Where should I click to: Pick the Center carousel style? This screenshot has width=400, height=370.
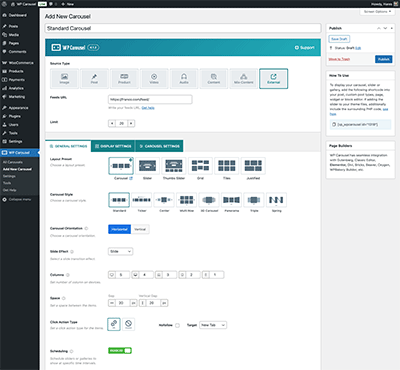point(164,200)
